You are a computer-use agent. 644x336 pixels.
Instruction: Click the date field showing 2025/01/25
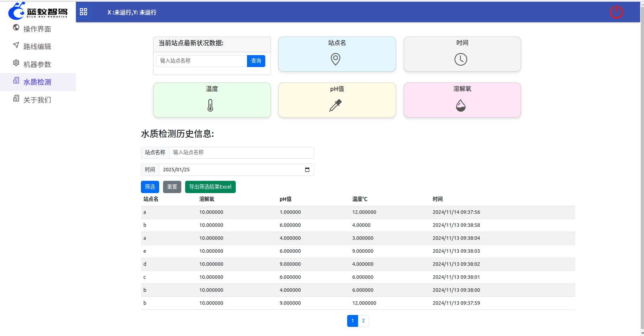click(236, 170)
